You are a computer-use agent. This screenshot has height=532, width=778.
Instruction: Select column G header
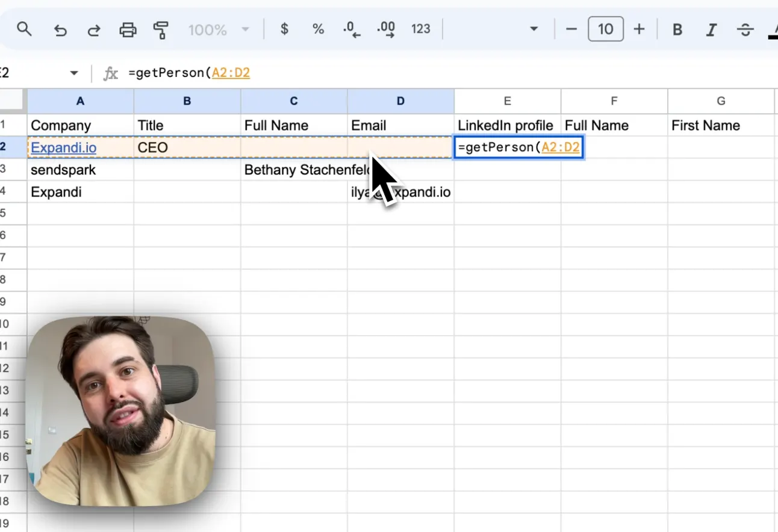pos(721,101)
